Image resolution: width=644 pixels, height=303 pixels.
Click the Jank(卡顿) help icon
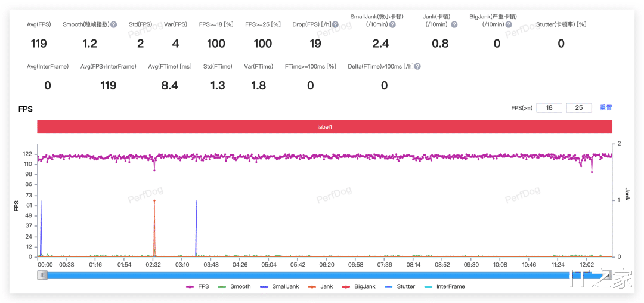click(454, 24)
